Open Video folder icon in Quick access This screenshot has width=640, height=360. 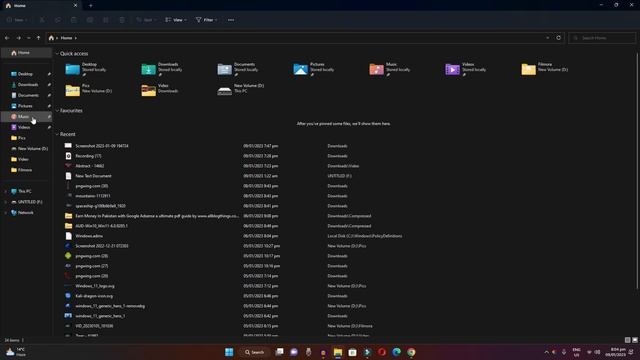click(x=149, y=91)
